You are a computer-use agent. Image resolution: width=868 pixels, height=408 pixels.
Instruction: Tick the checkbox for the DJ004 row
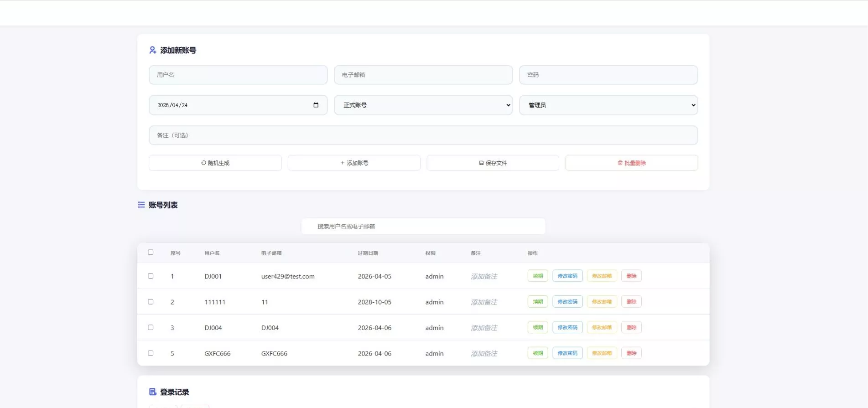coord(151,327)
